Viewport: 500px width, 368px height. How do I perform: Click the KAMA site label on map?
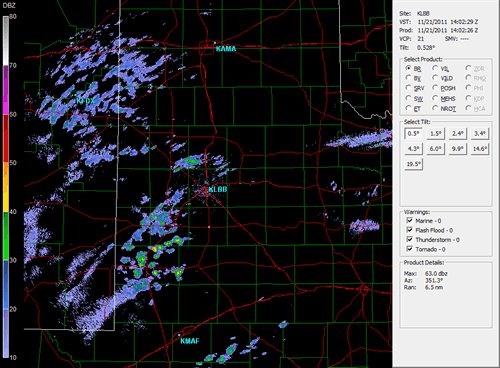coord(226,49)
